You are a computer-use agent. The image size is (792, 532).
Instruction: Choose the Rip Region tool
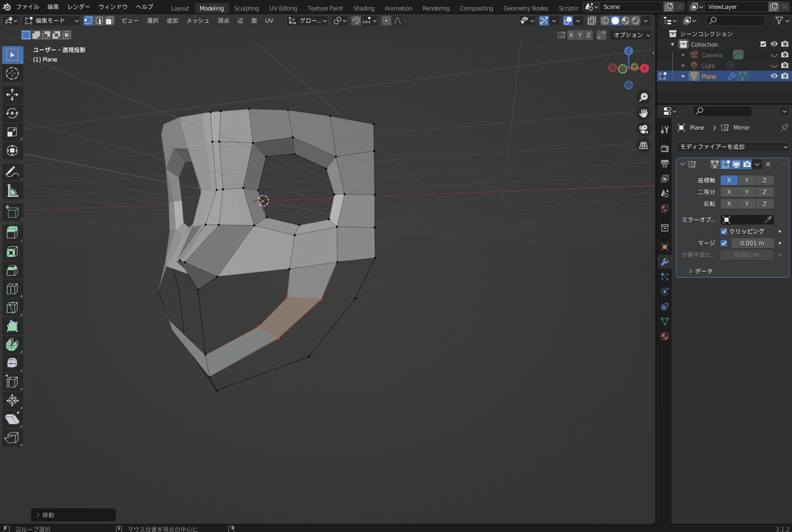(x=13, y=438)
